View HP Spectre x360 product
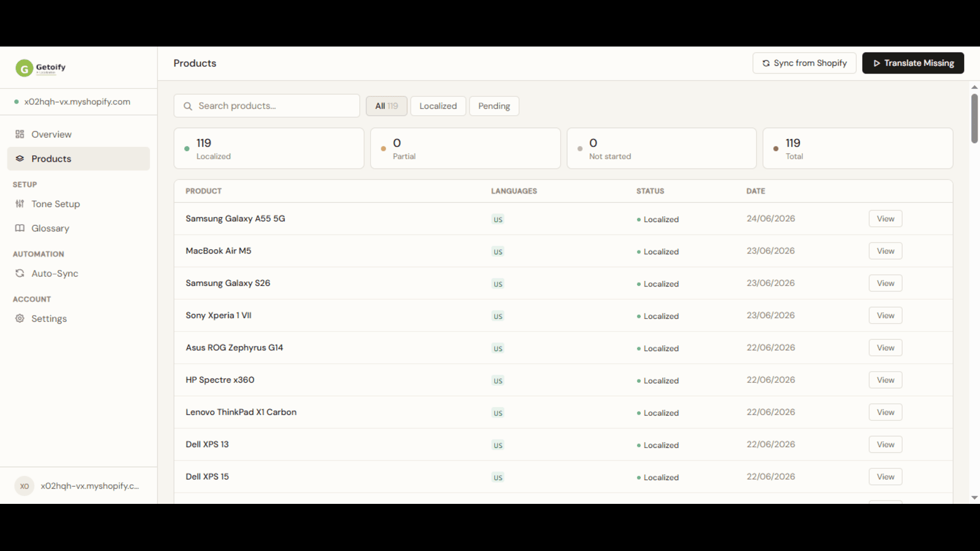Screen dimensions: 980x551 tap(885, 380)
